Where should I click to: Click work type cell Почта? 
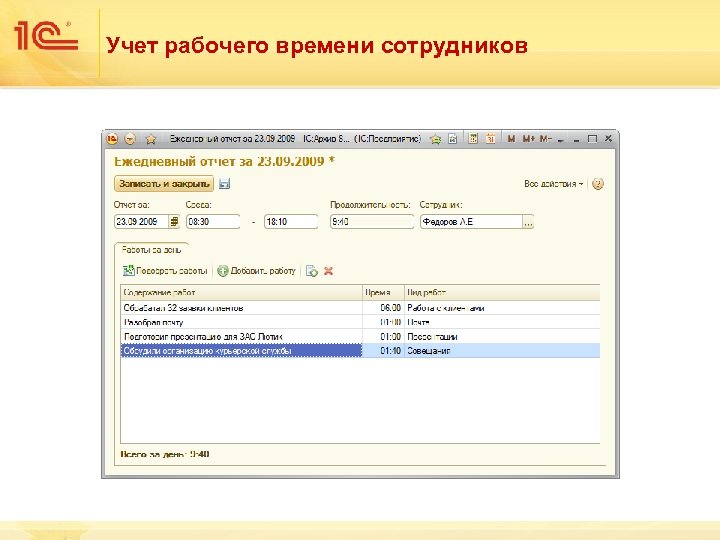click(502, 322)
